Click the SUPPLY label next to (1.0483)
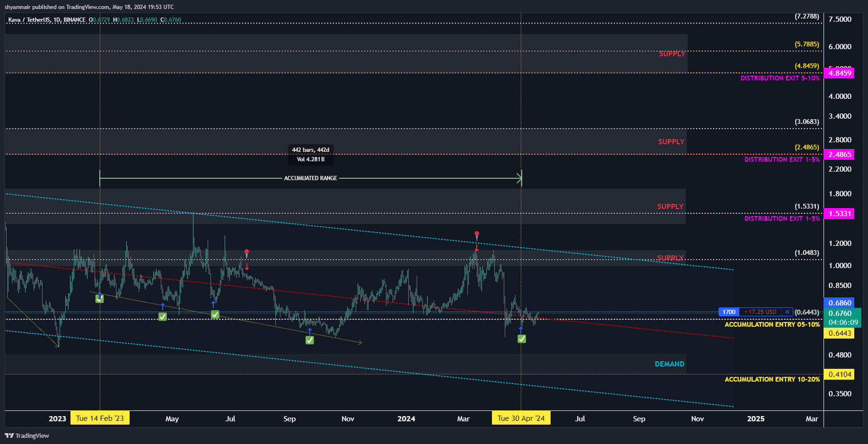Viewport: 868px width, 444px height. (x=670, y=258)
